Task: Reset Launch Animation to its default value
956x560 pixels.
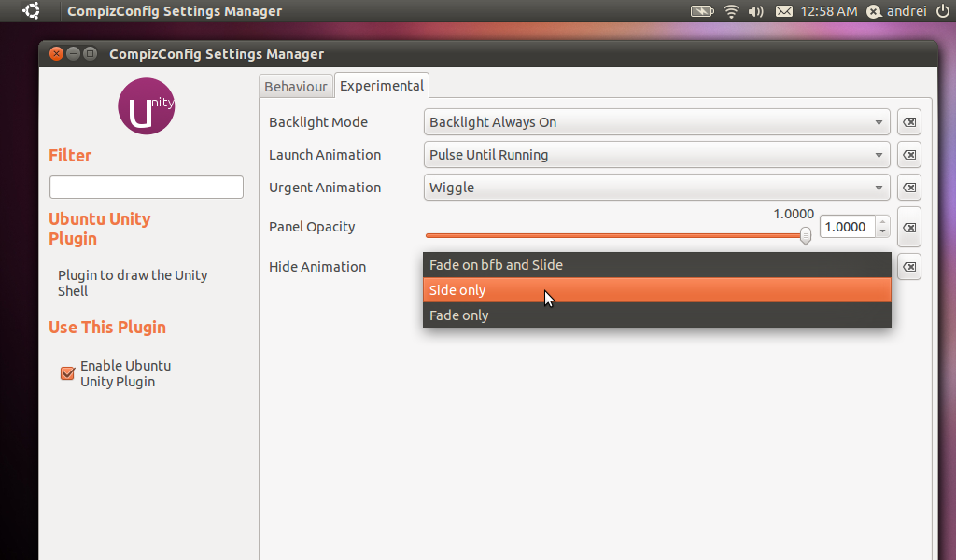Action: click(x=909, y=155)
